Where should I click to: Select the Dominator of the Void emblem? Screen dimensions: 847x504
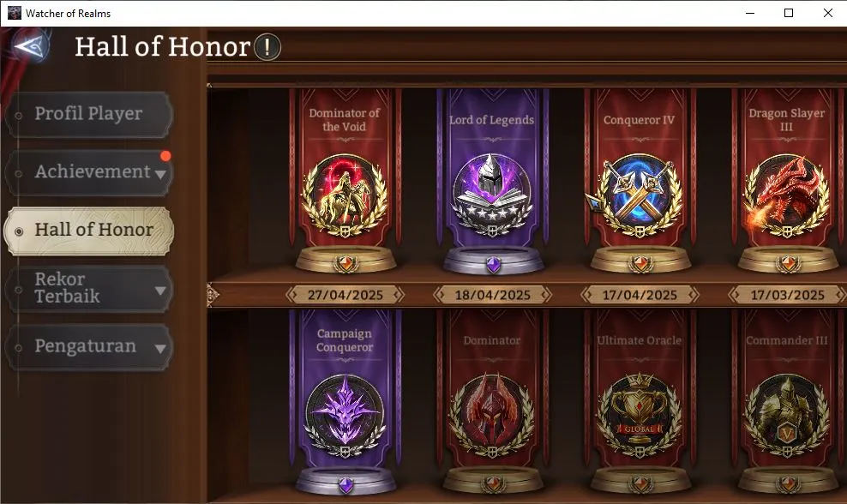tap(345, 196)
